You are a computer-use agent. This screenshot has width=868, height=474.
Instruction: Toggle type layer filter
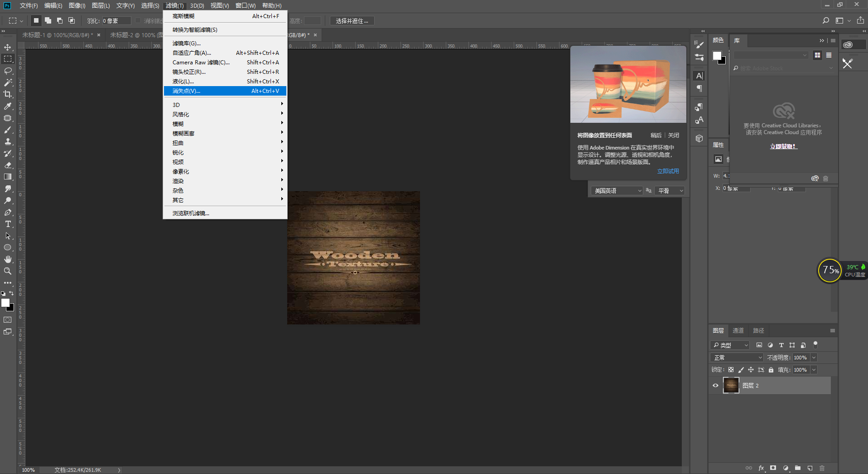coord(781,345)
